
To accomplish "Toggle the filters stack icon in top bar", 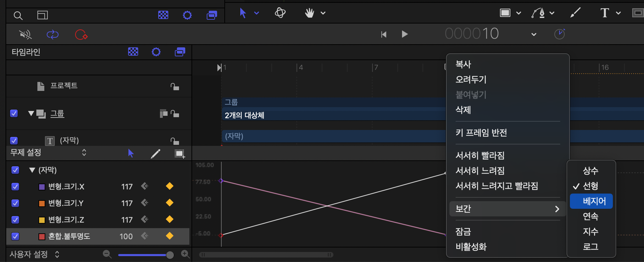I will (212, 15).
